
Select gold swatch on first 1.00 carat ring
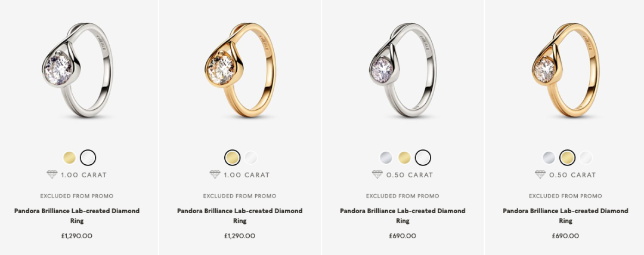pos(69,158)
